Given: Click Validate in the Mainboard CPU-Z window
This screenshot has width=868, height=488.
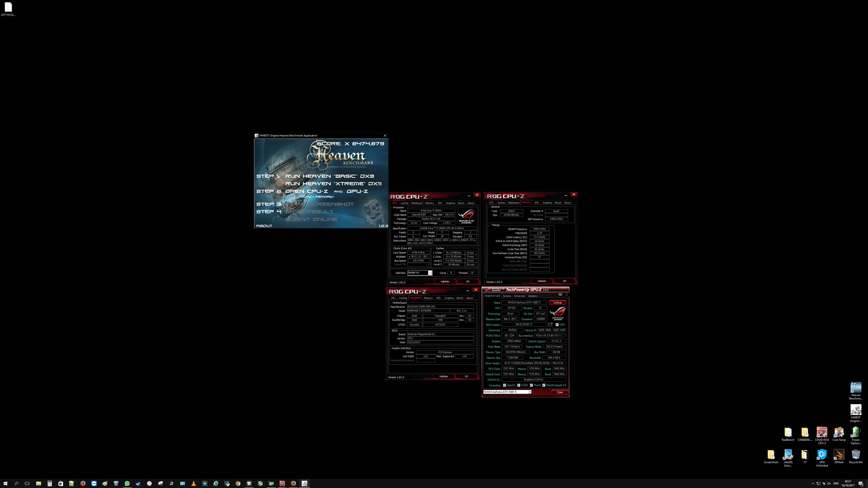Looking at the screenshot, I should 443,377.
